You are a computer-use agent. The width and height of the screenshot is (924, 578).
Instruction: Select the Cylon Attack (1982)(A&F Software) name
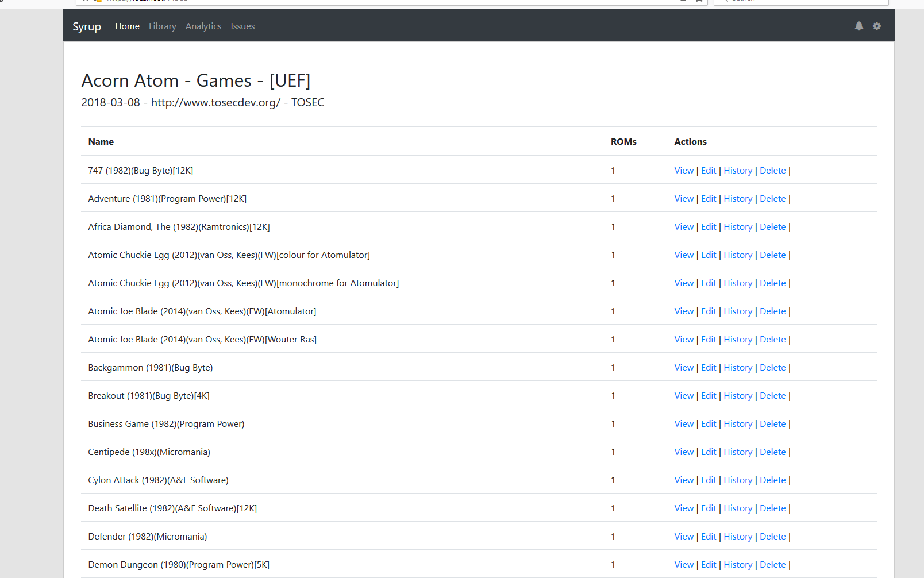pyautogui.click(x=158, y=480)
